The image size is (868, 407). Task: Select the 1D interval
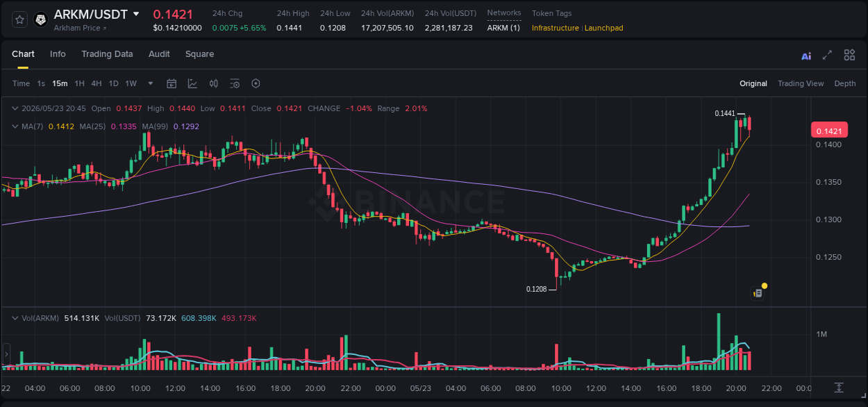[x=113, y=83]
